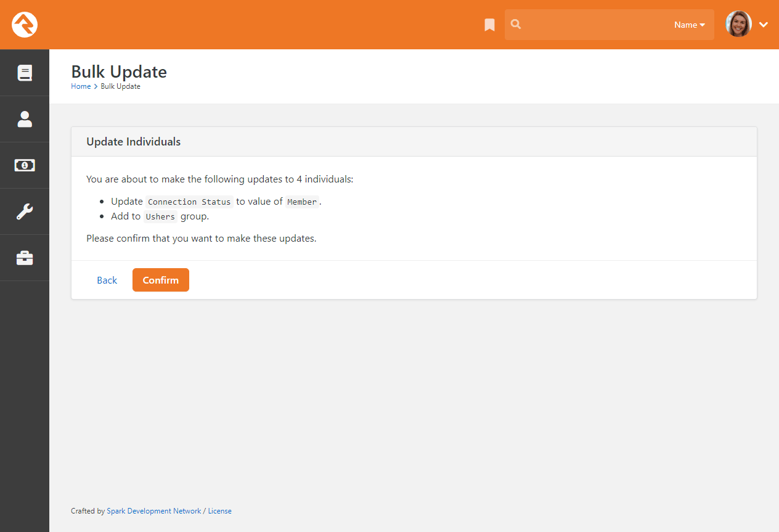Image resolution: width=779 pixels, height=532 pixels.
Task: Open the Tools wrench sidebar icon
Action: pos(25,211)
